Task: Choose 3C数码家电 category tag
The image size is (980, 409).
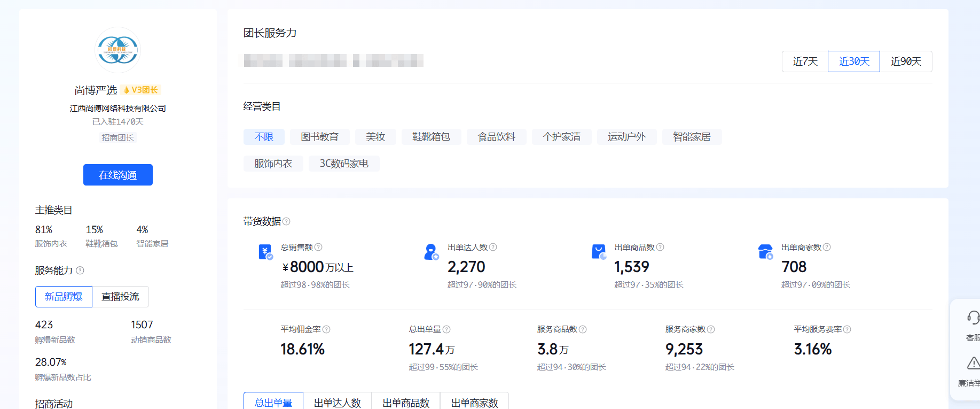Action: point(344,164)
